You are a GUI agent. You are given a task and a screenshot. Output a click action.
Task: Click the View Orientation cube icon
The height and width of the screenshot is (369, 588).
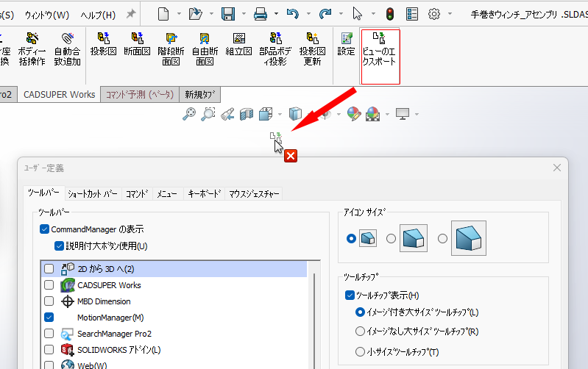(266, 114)
